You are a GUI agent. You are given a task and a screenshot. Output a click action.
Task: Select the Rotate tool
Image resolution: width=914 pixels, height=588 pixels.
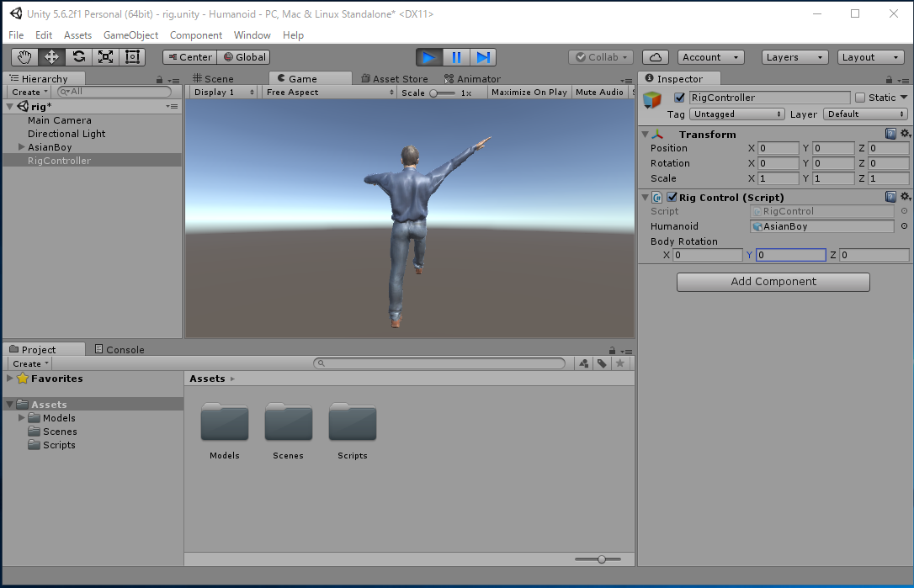tap(78, 57)
